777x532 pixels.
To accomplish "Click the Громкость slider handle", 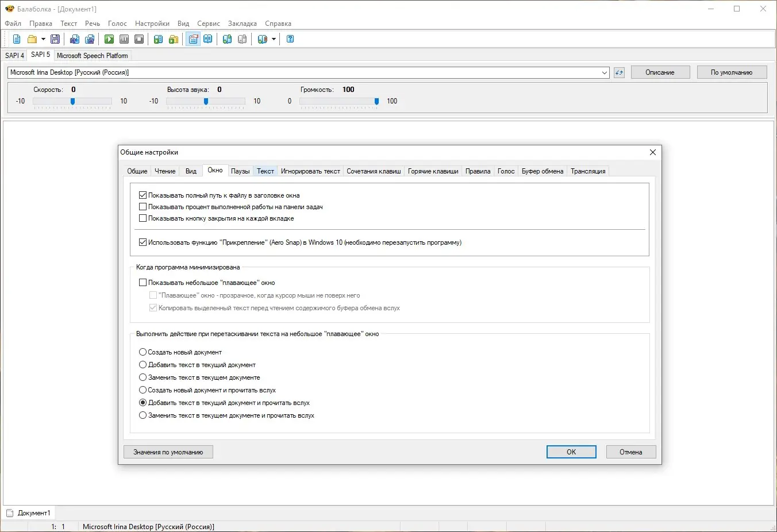I will tap(376, 102).
